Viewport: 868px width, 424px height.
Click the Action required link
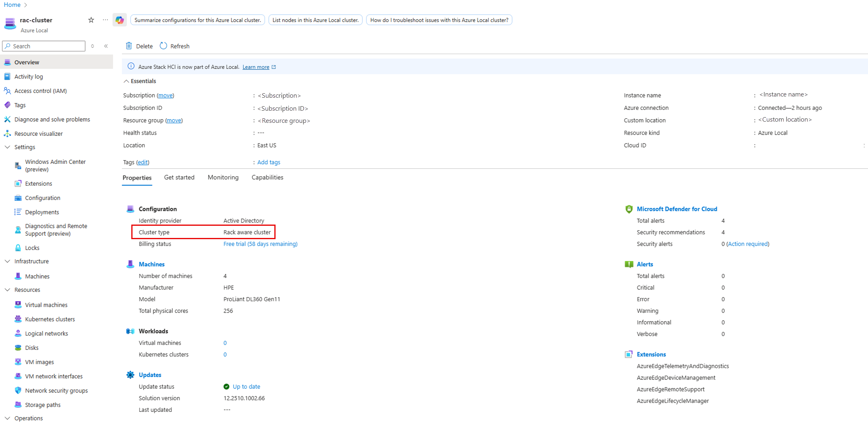[748, 244]
